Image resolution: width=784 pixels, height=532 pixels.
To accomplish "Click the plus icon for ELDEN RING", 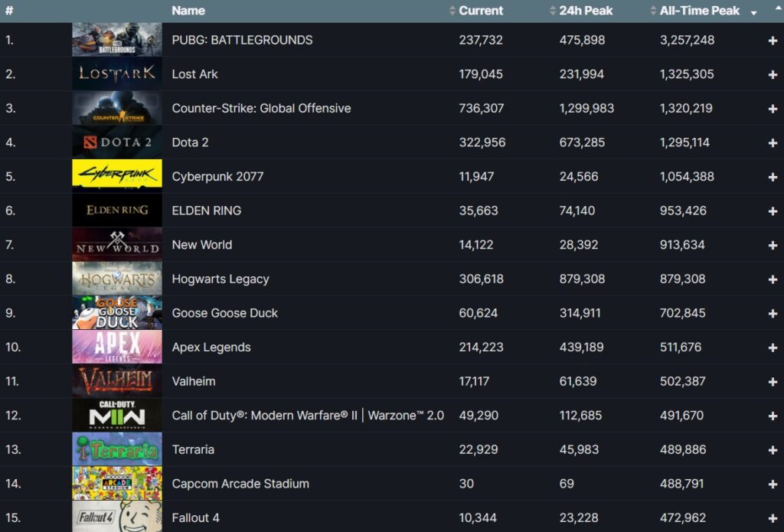I will [773, 211].
